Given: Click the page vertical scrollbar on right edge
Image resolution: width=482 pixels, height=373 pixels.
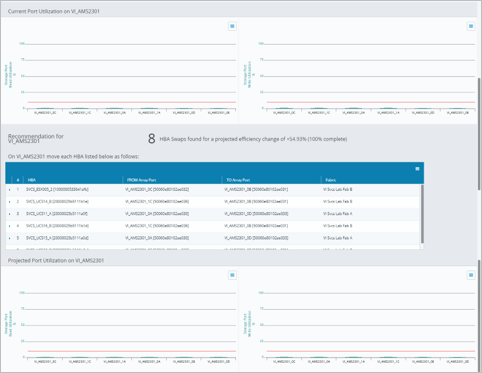Looking at the screenshot, I should click(479, 133).
